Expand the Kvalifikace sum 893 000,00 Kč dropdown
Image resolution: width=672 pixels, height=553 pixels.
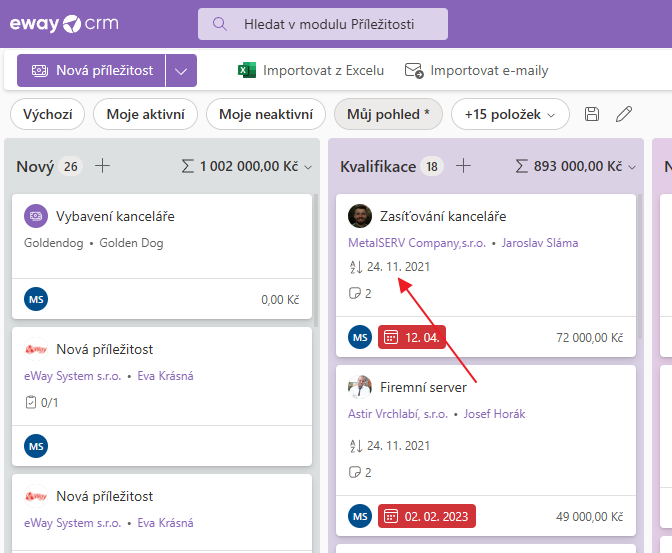coord(632,167)
